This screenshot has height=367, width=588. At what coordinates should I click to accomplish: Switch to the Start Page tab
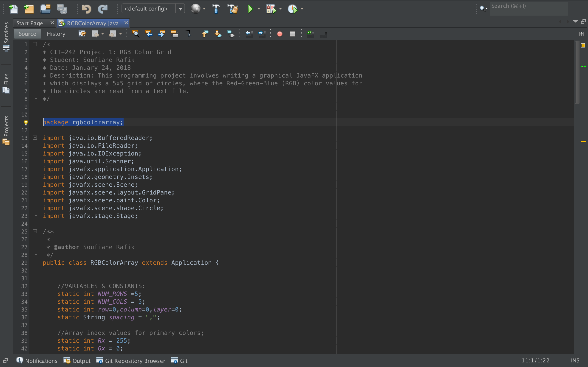[29, 23]
